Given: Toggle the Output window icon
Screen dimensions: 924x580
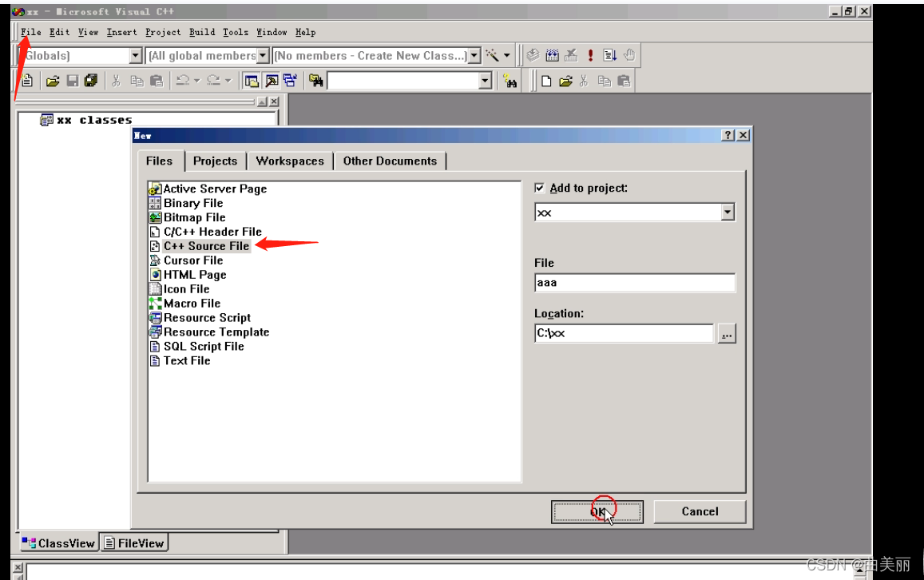Looking at the screenshot, I should coord(271,81).
